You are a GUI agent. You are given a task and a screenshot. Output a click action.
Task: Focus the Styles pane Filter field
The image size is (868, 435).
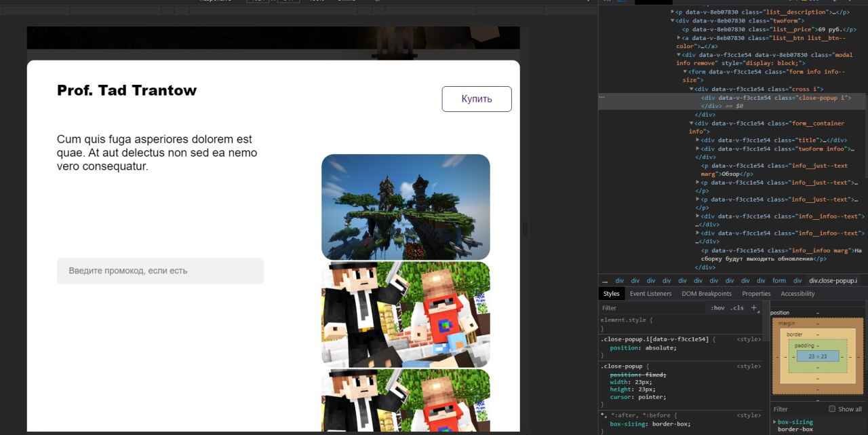pyautogui.click(x=654, y=308)
